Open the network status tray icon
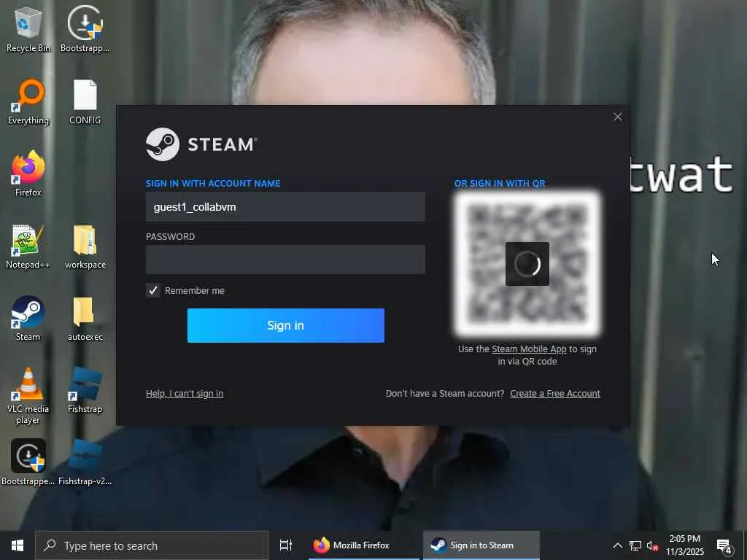Image resolution: width=747 pixels, height=560 pixels. [x=635, y=545]
